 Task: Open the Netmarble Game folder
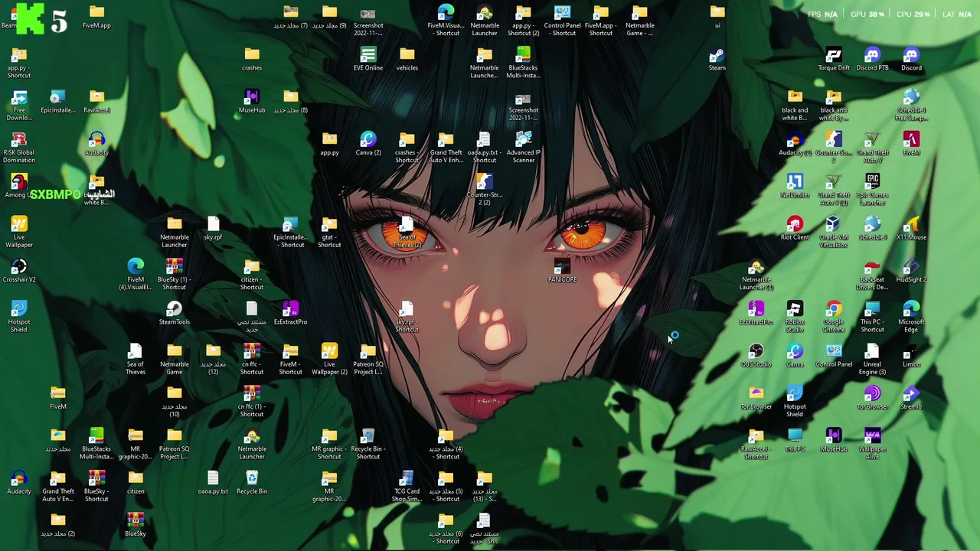point(174,359)
